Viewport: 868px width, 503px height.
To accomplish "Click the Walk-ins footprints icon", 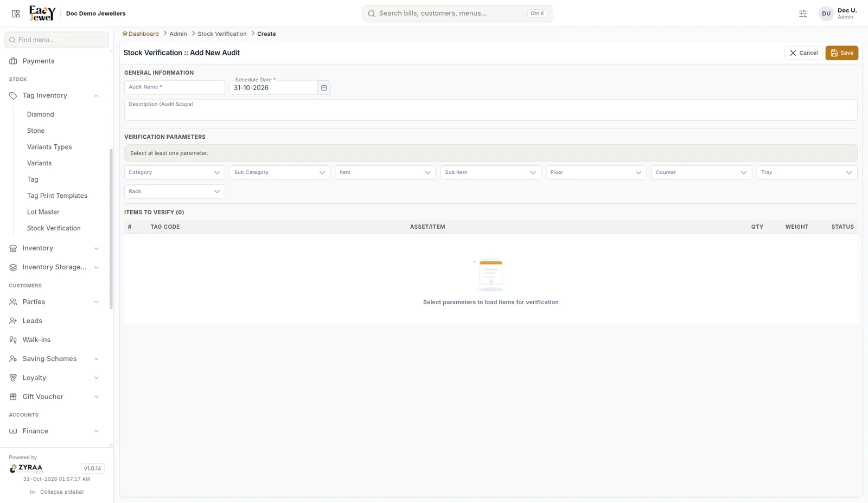I will tap(13, 340).
